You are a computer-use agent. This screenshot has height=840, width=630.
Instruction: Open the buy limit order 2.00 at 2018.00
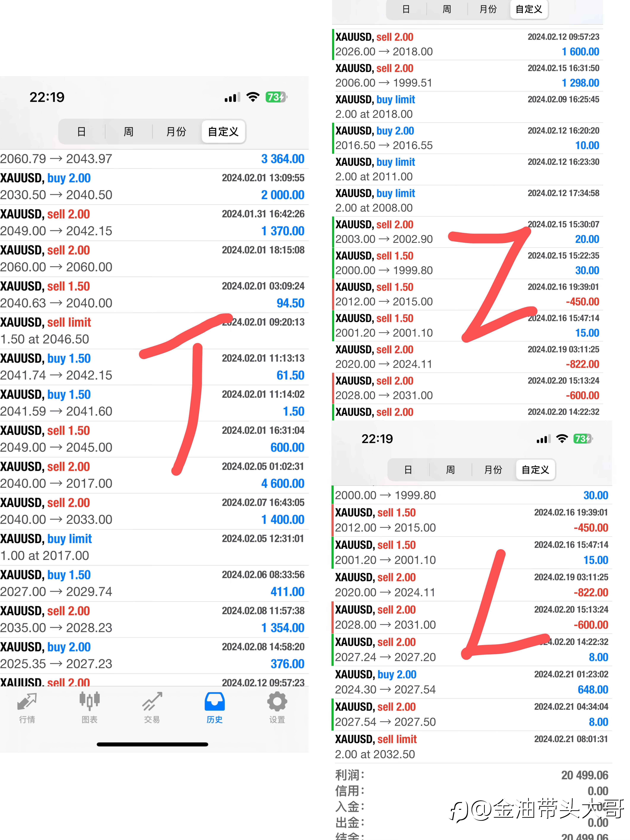(468, 107)
